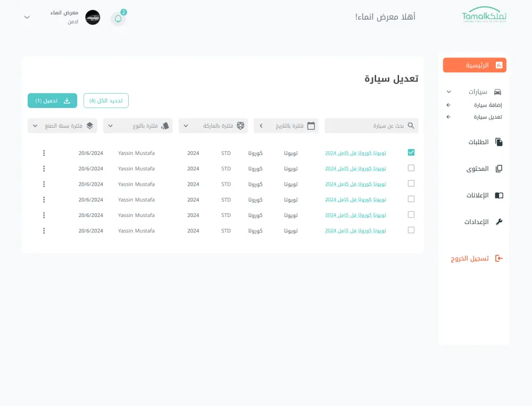The image size is (532, 406).
Task: Open الإعدادات via the wrench icon
Action: (x=498, y=221)
